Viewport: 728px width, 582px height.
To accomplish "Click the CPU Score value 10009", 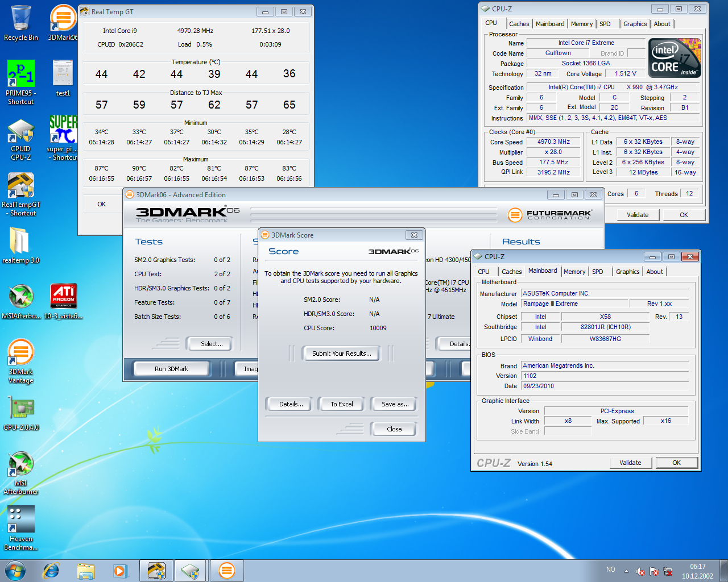I will [378, 328].
